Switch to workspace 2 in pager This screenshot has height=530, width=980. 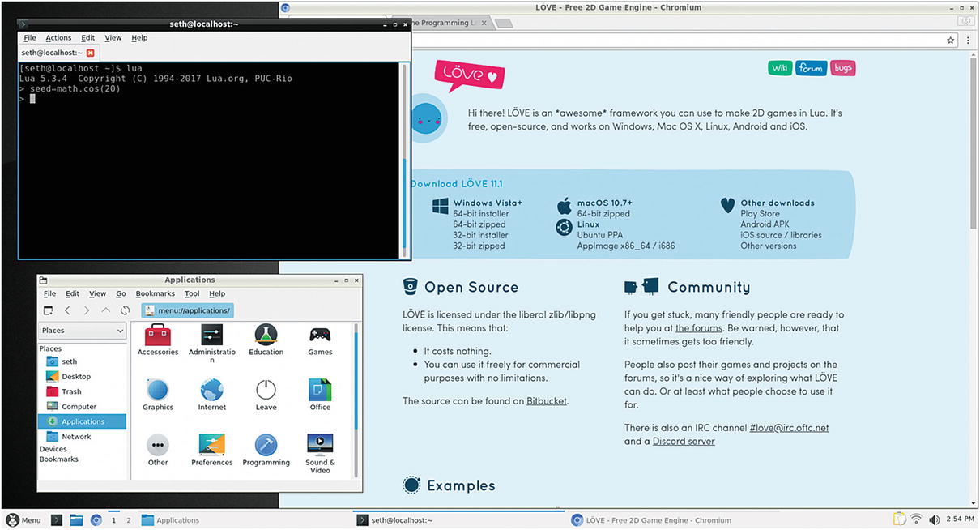(128, 520)
